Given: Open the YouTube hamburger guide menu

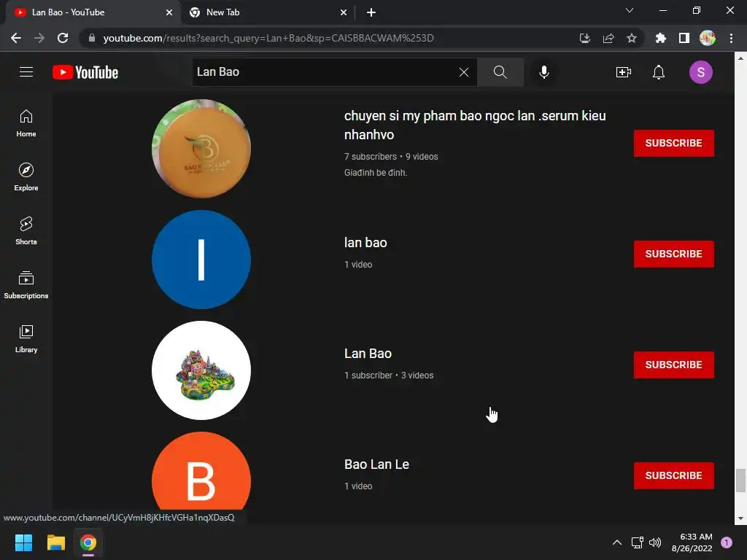Looking at the screenshot, I should (26, 72).
